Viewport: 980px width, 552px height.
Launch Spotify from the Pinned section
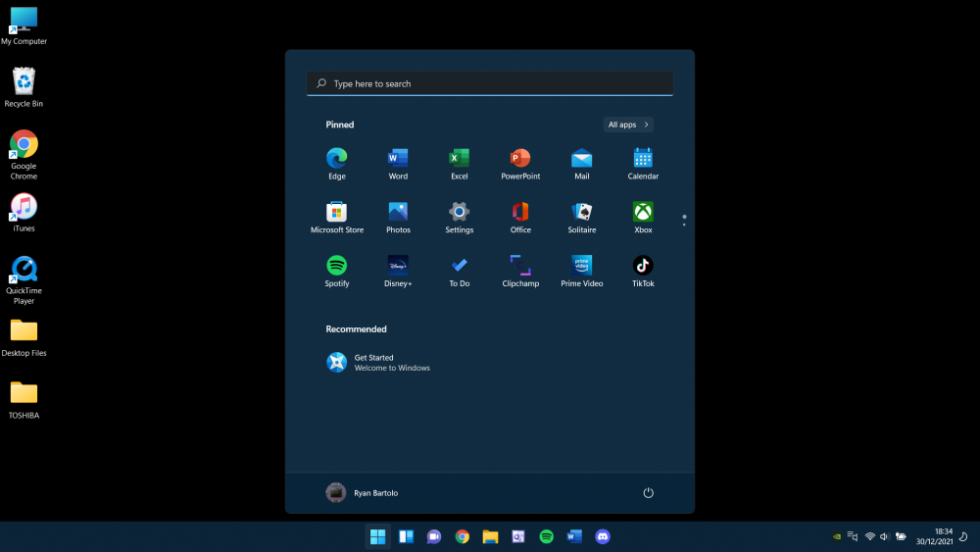(336, 272)
